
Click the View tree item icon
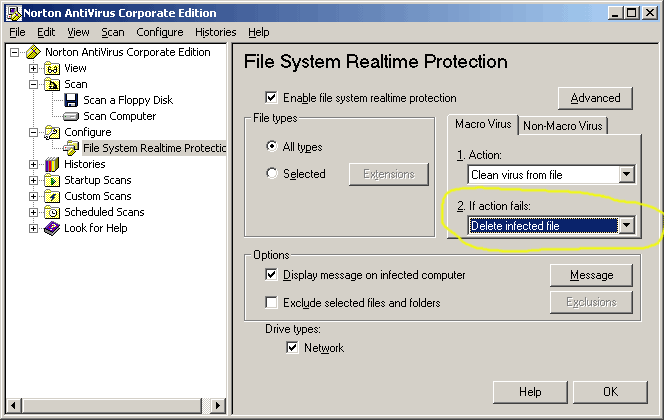[52, 68]
